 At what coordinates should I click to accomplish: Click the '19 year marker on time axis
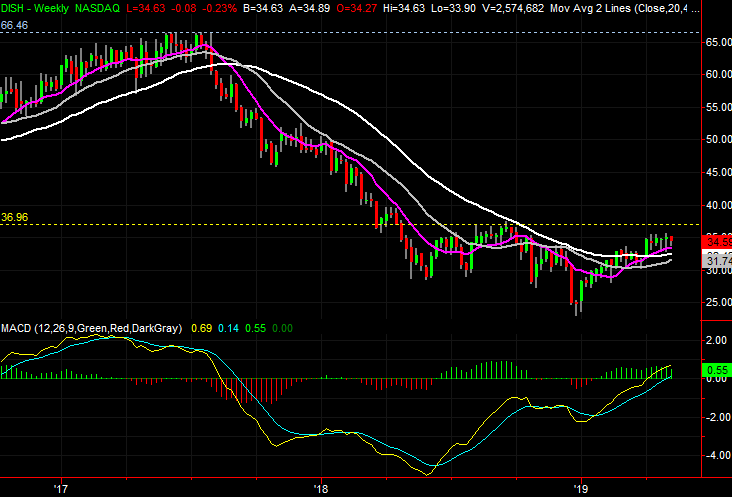581,489
